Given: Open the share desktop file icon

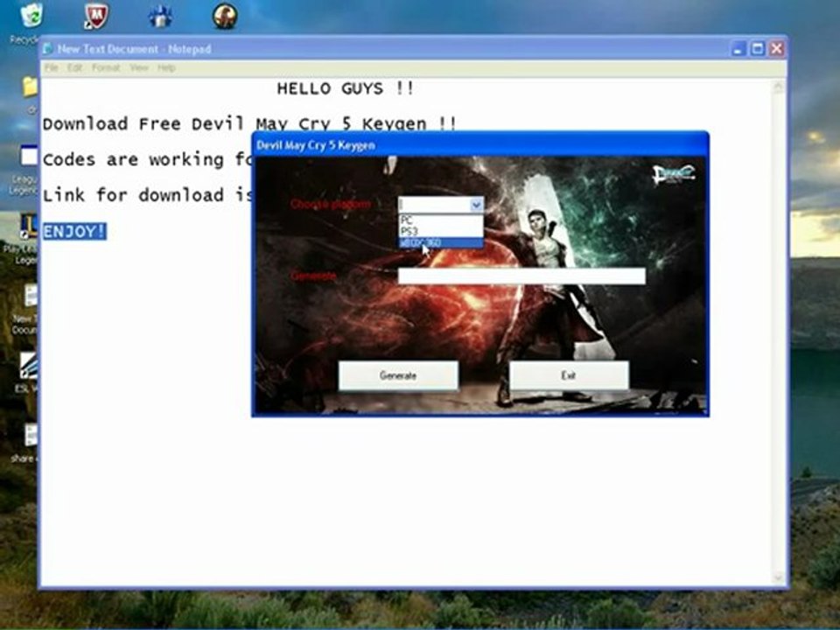Looking at the screenshot, I should (x=30, y=436).
